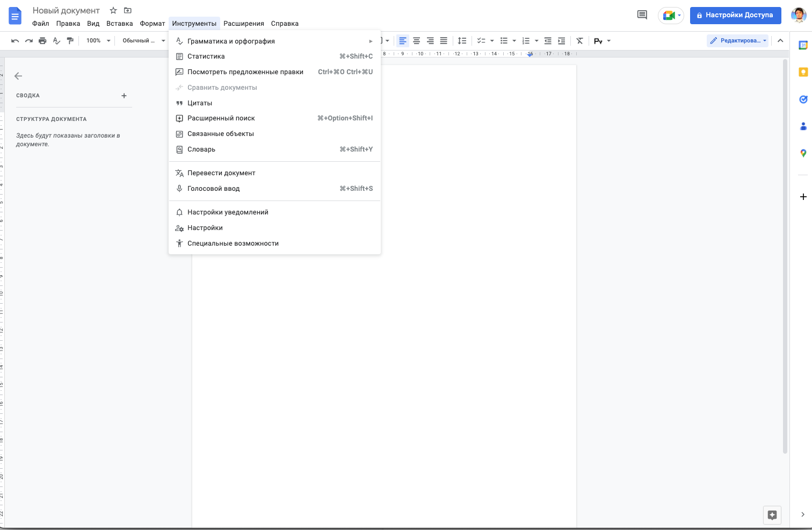Hide the side panel with chevron
812x530 pixels.
point(803,514)
